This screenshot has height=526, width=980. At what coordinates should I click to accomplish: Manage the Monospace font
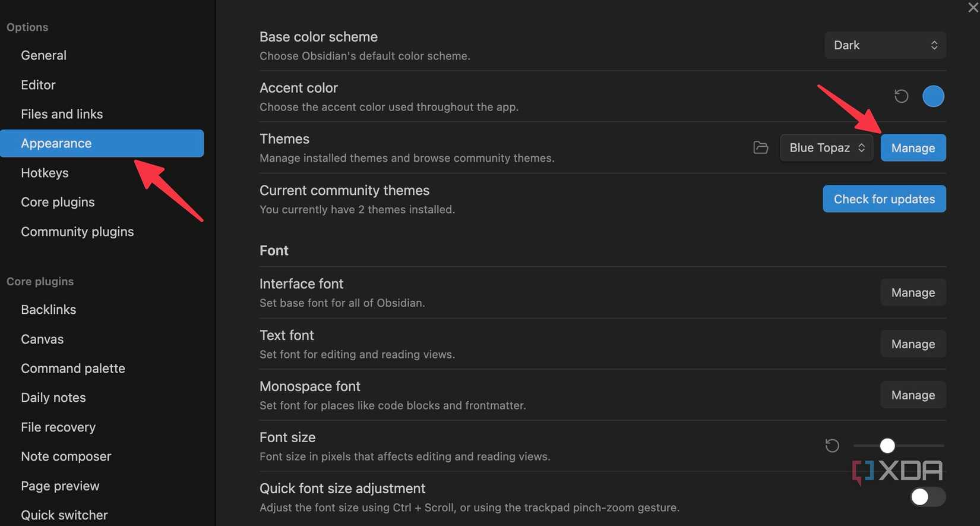coord(913,395)
